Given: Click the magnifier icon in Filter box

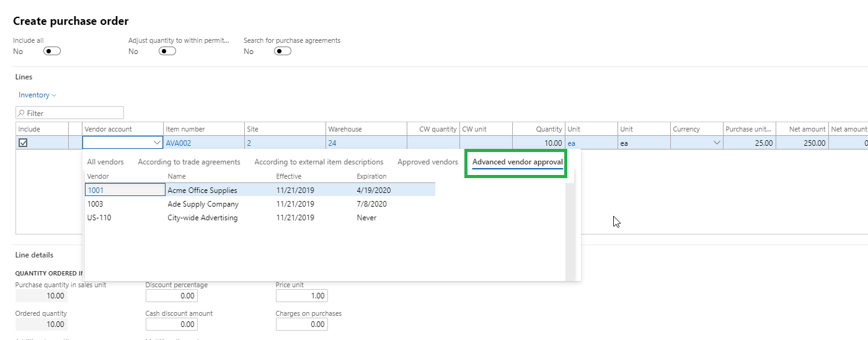Looking at the screenshot, I should (x=22, y=113).
